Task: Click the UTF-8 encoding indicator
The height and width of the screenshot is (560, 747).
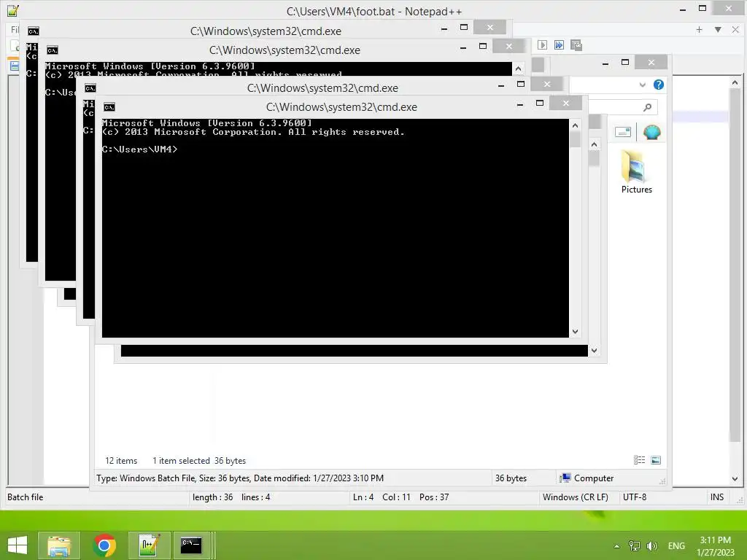Action: (x=635, y=497)
